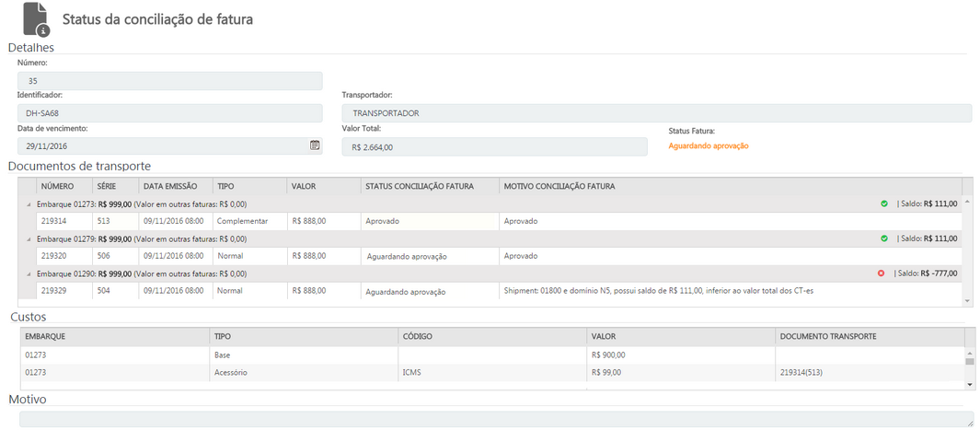
Task: Click série cell 506
Action: tap(104, 256)
